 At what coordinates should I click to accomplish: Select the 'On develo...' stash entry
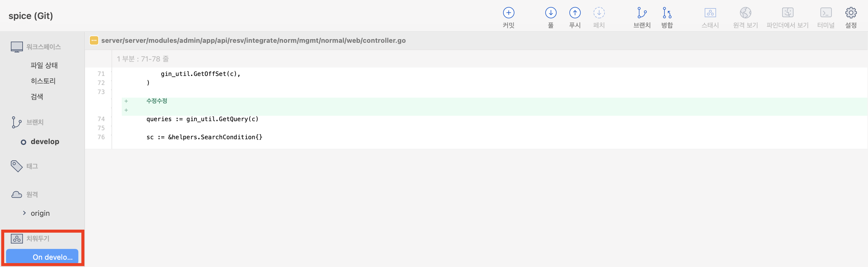(42, 257)
